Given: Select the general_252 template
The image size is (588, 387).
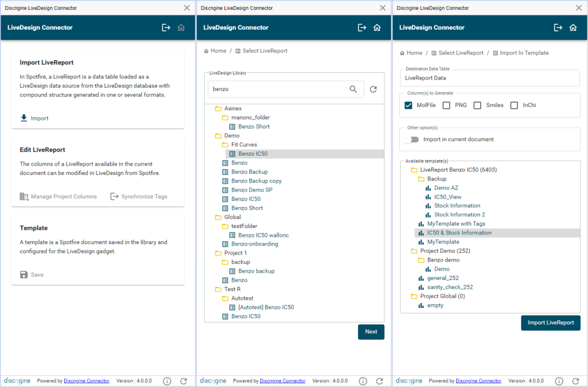Looking at the screenshot, I should (x=443, y=278).
